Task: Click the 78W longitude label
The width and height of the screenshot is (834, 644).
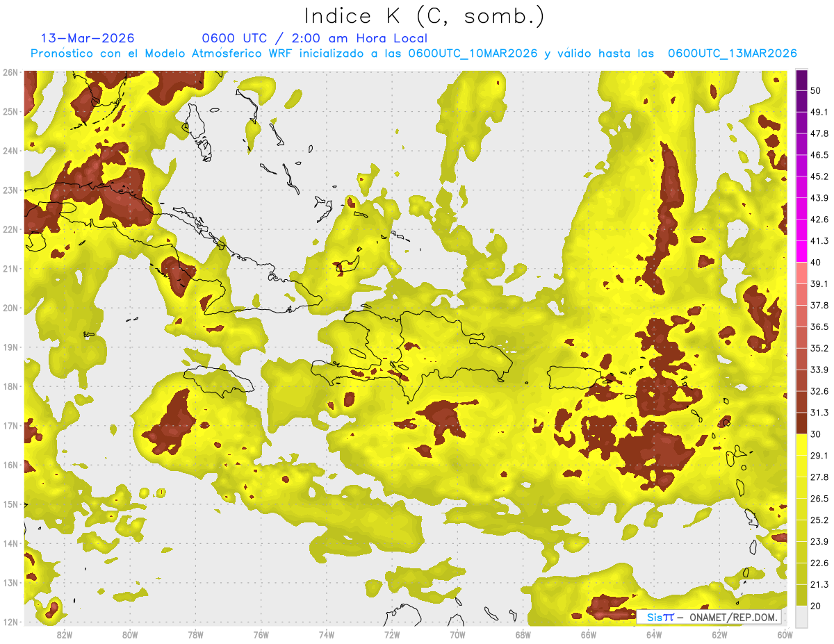Action: click(195, 634)
